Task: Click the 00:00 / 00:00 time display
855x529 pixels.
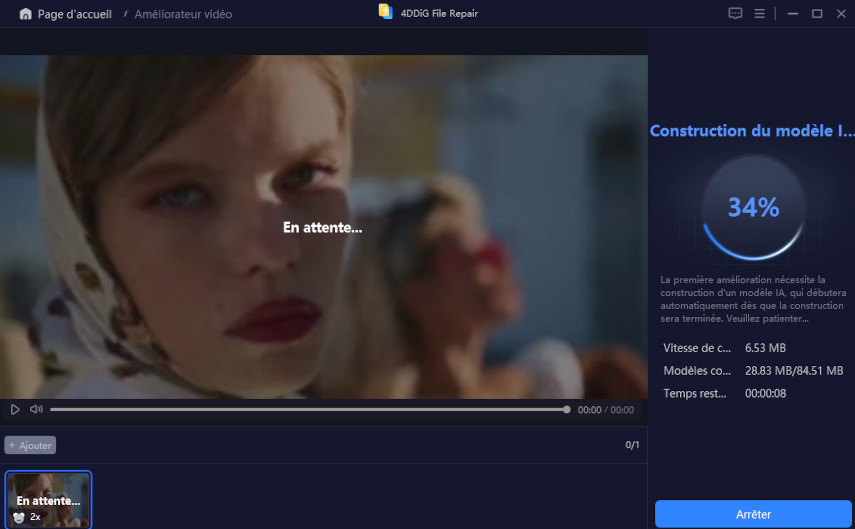Action: [606, 410]
